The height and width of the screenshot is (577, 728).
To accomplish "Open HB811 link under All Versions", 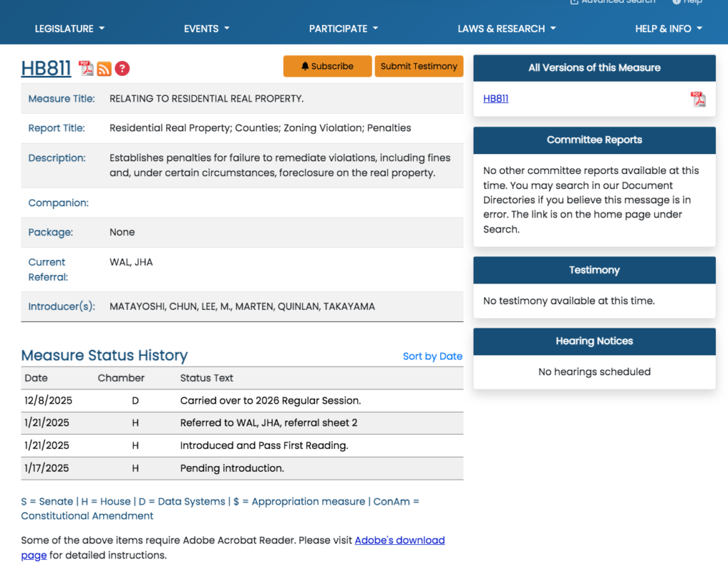I will 496,99.
